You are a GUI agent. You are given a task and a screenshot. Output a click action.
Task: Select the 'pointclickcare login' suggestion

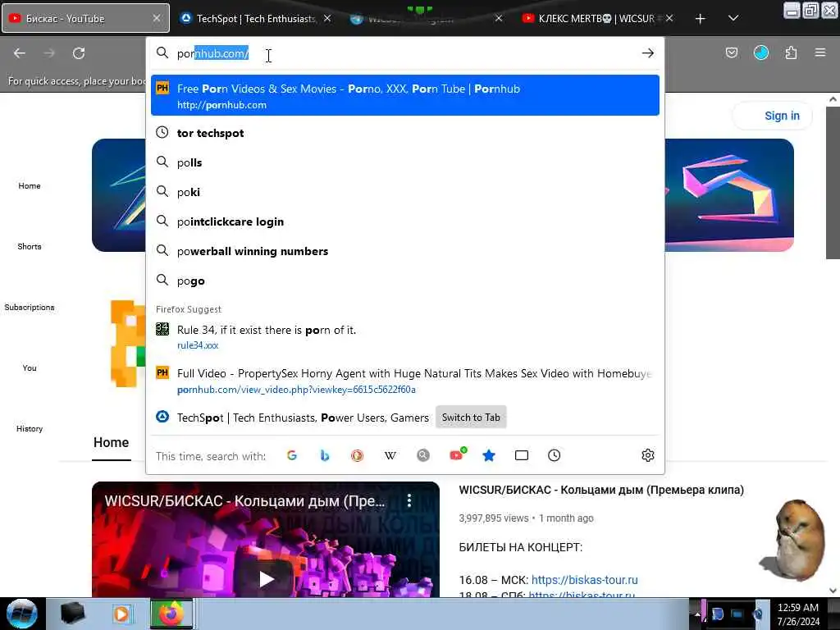click(405, 221)
